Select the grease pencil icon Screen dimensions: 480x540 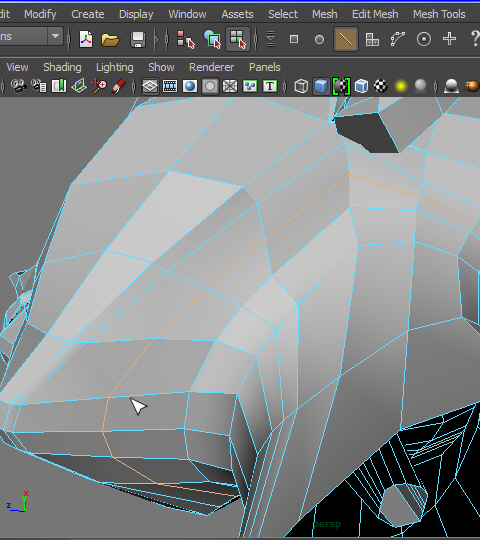118,86
